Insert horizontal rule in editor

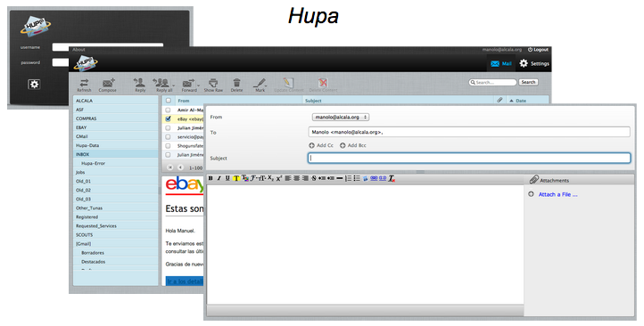pos(340,178)
